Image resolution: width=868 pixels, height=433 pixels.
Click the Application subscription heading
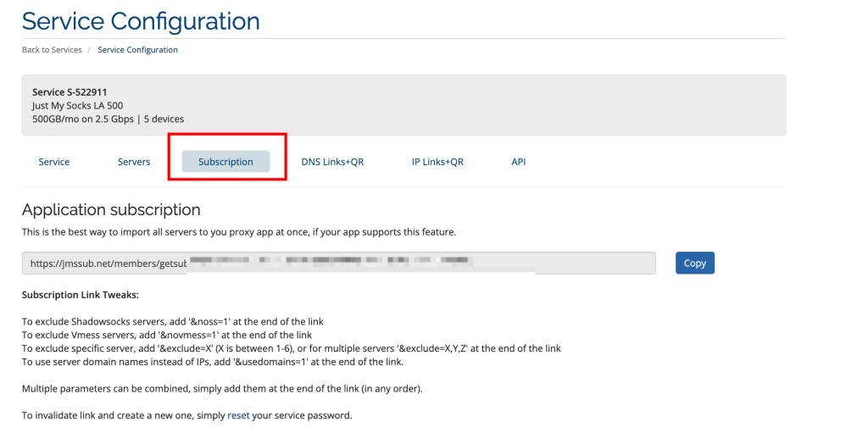(x=111, y=210)
